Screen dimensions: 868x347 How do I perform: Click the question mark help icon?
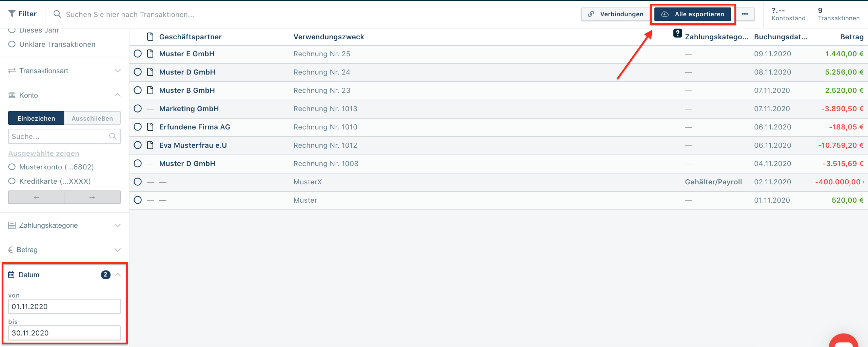coord(677,33)
